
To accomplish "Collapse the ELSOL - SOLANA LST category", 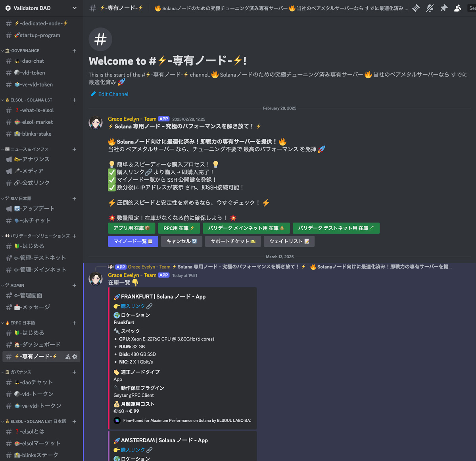I will [28, 100].
